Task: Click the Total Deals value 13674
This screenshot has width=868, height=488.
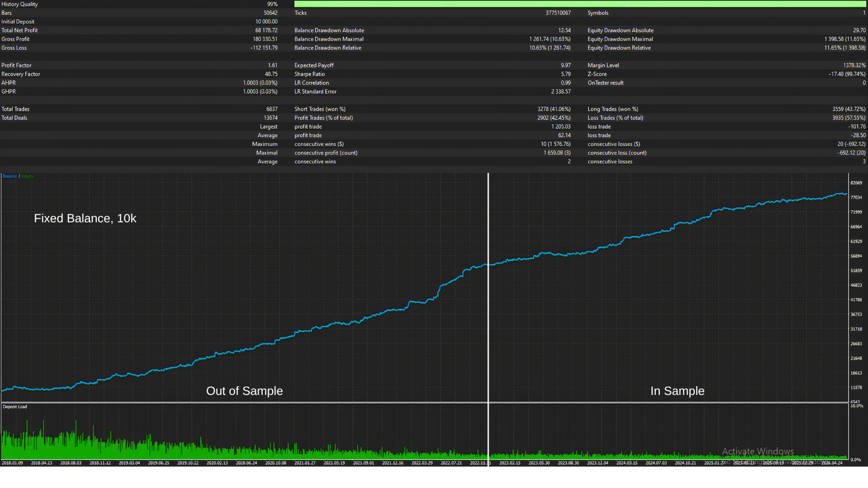Action: pos(270,118)
